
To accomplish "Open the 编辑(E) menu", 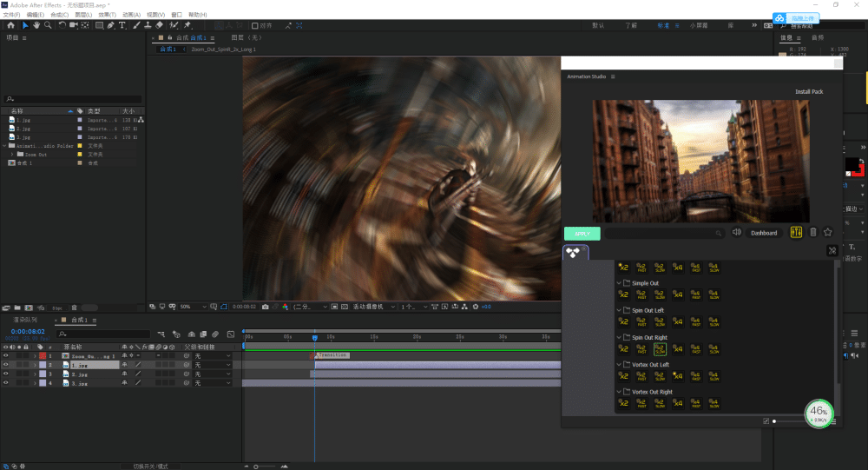I will click(x=36, y=15).
